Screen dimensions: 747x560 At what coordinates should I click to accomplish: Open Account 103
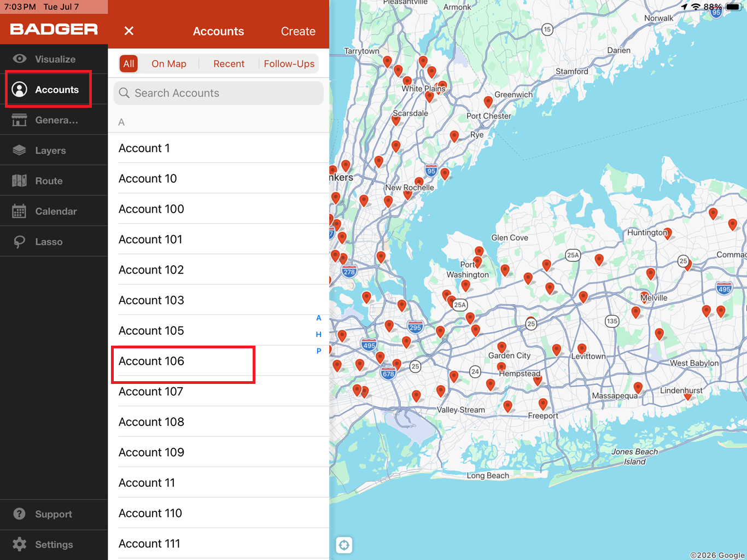pyautogui.click(x=219, y=300)
